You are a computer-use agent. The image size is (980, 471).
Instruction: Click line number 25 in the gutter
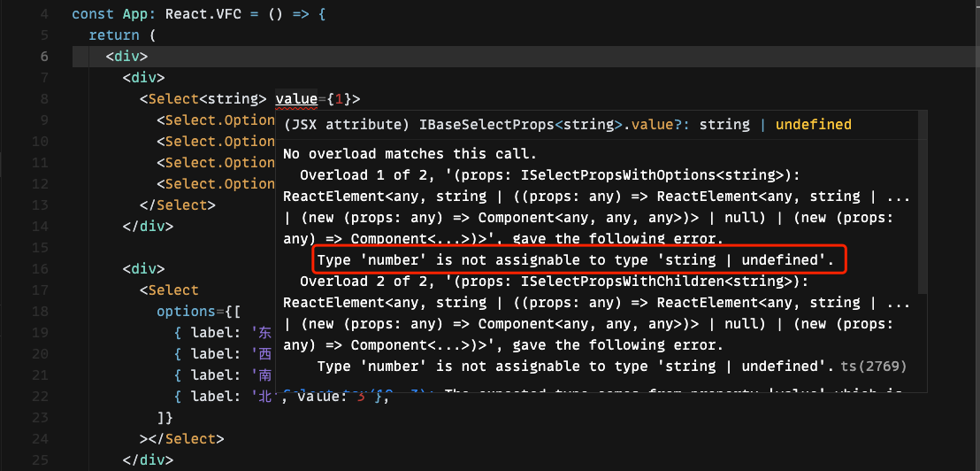point(40,459)
